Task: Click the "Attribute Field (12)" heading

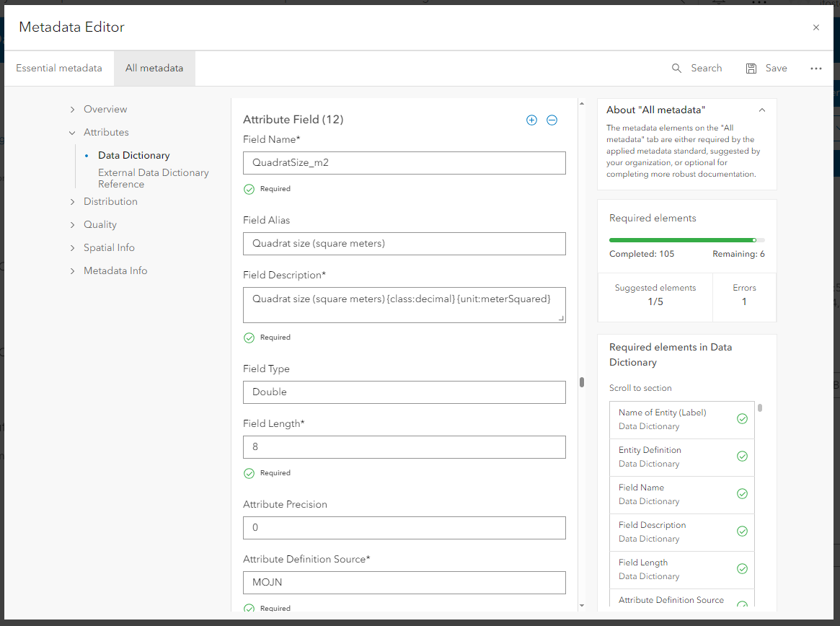Action: click(x=293, y=120)
